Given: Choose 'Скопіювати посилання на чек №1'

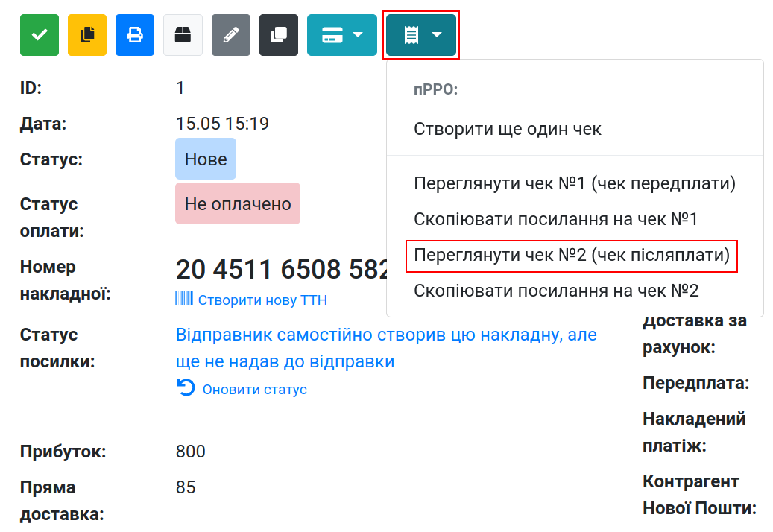Looking at the screenshot, I should pos(575,219).
